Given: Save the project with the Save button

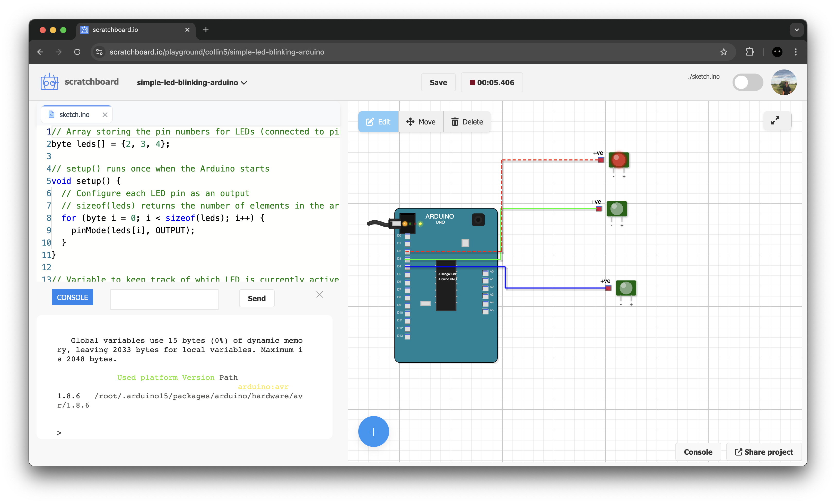Looking at the screenshot, I should (438, 82).
